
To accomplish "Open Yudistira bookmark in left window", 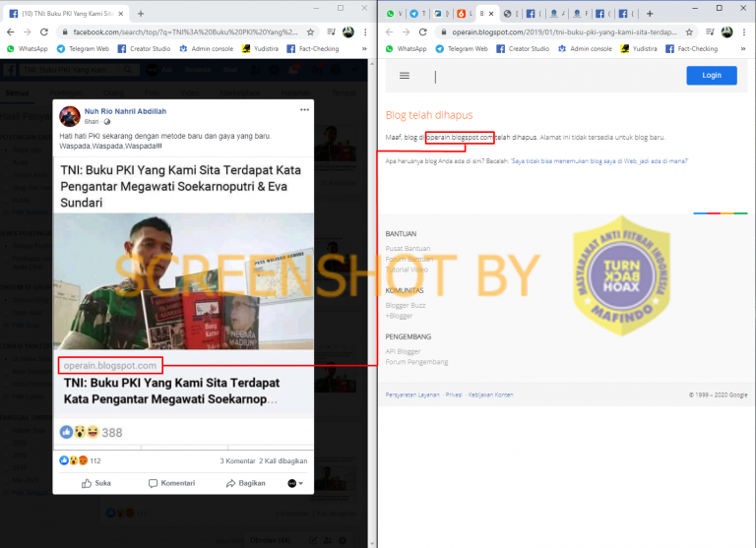I will [x=260, y=48].
